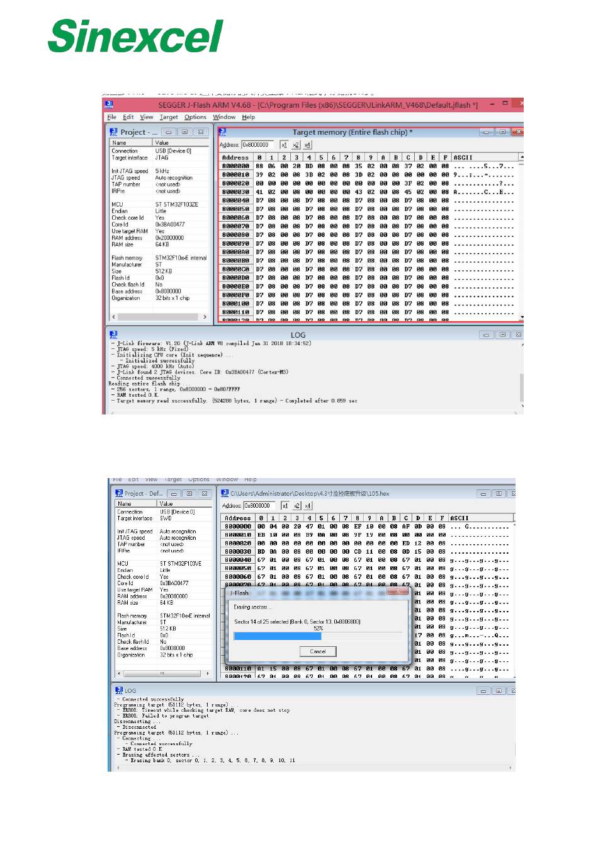Click the Address field in the 105.hex window

coord(259,505)
